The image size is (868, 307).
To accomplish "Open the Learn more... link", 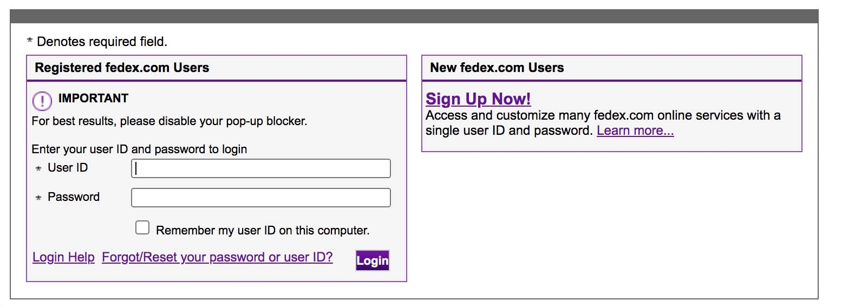I will coord(635,130).
